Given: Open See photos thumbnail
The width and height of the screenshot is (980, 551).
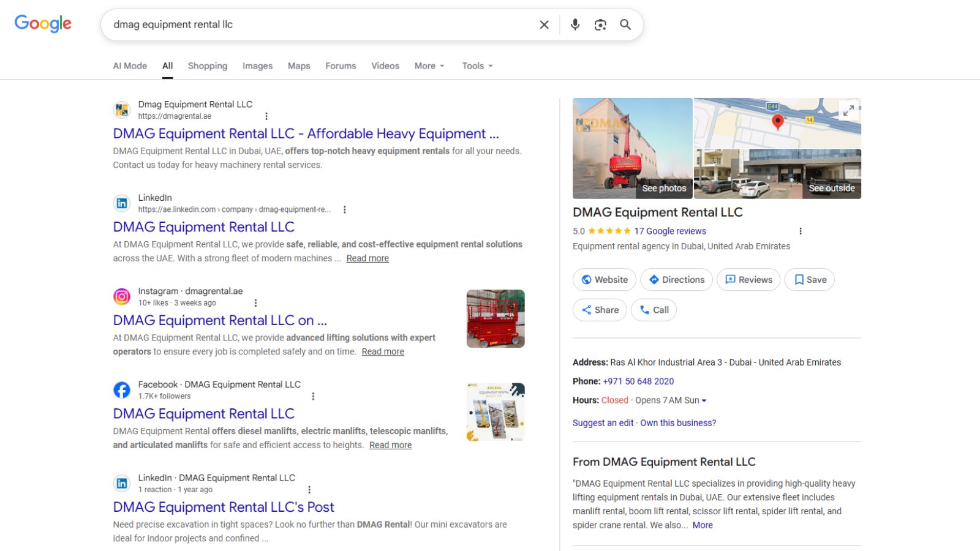Looking at the screenshot, I should tap(633, 148).
